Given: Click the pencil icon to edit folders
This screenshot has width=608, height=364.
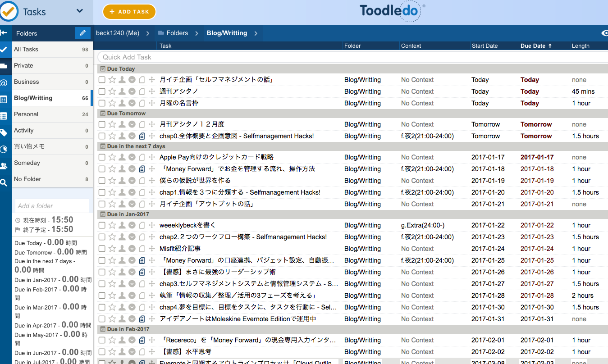Looking at the screenshot, I should (82, 33).
